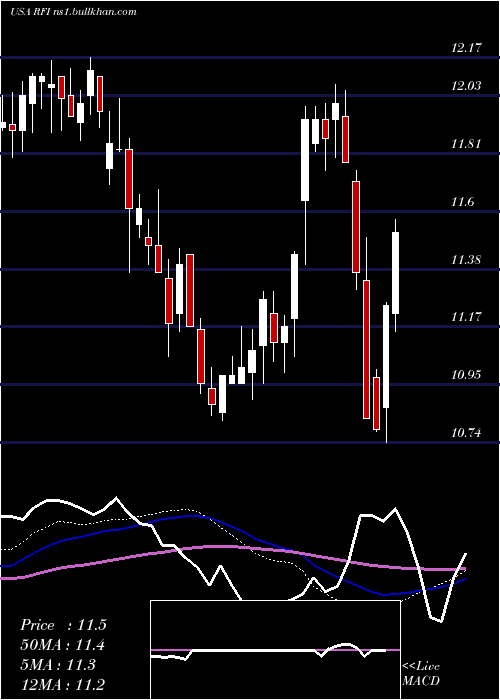Click the 12.17 price level label

point(466,48)
